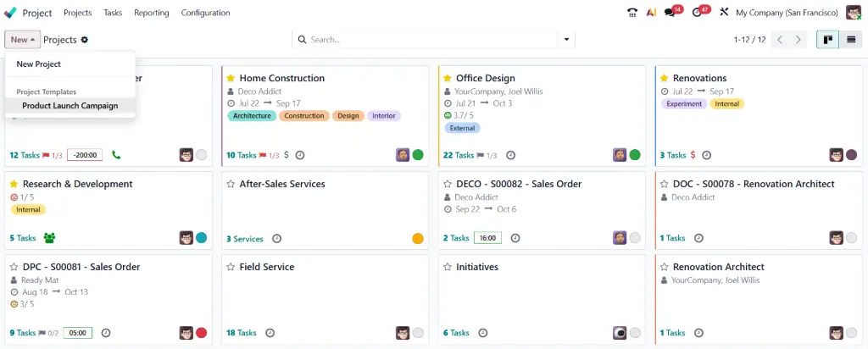Click the clock icon on DECO - S00082 card

point(515,238)
